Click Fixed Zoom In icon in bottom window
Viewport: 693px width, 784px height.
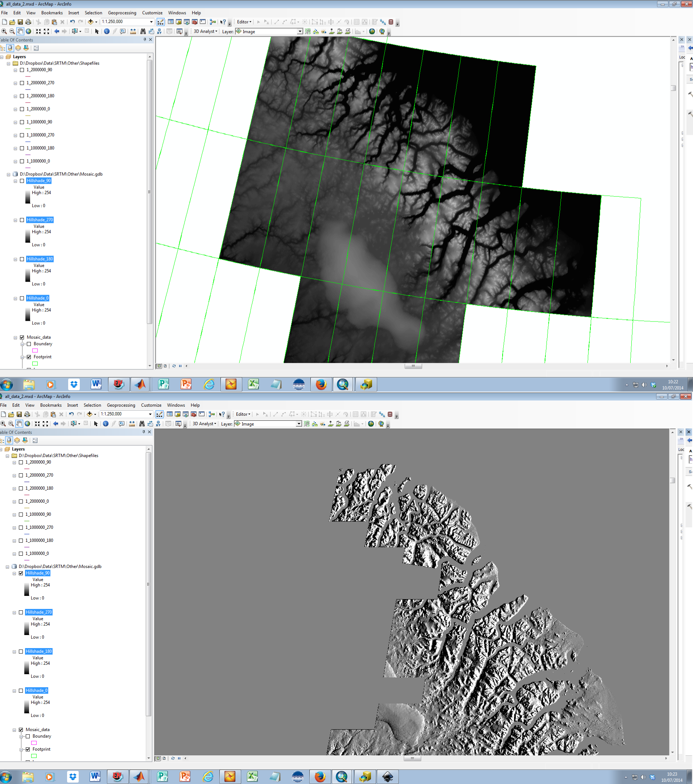click(37, 424)
